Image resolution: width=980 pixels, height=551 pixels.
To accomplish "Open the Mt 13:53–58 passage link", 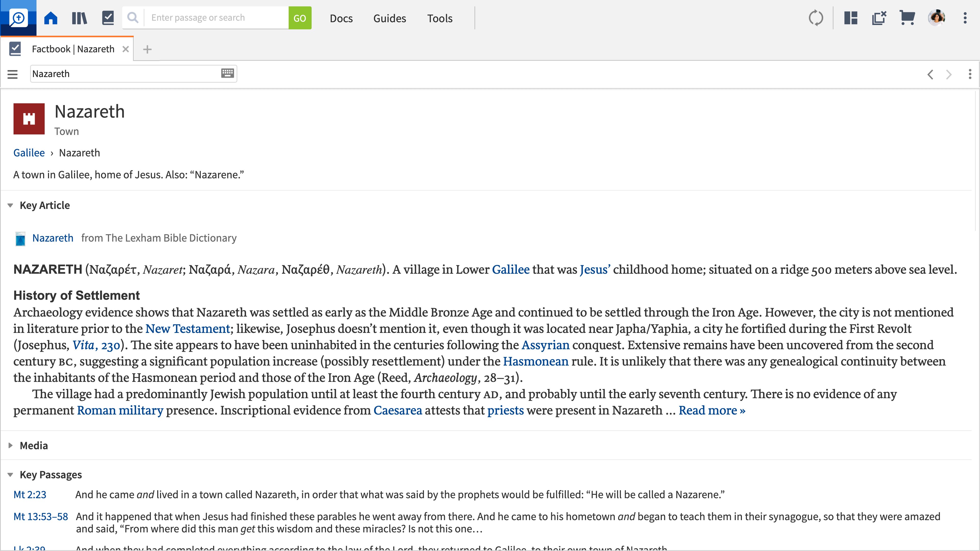I will 41,517.
